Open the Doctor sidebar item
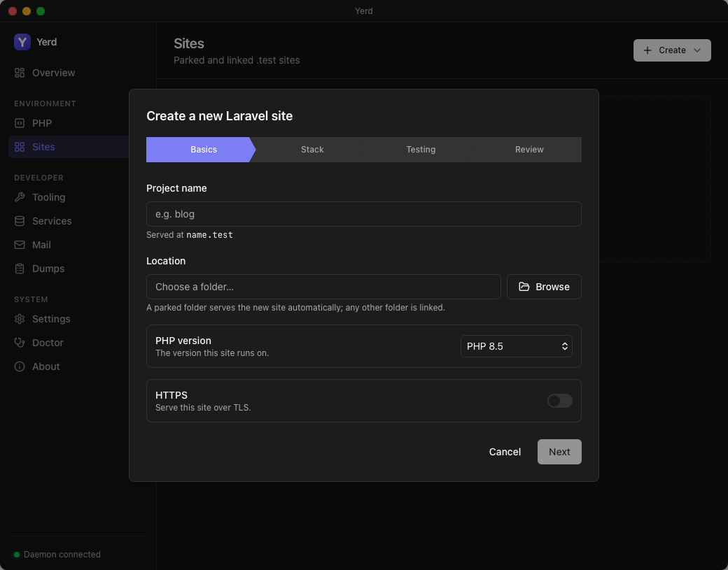The width and height of the screenshot is (728, 570). [x=78, y=343]
